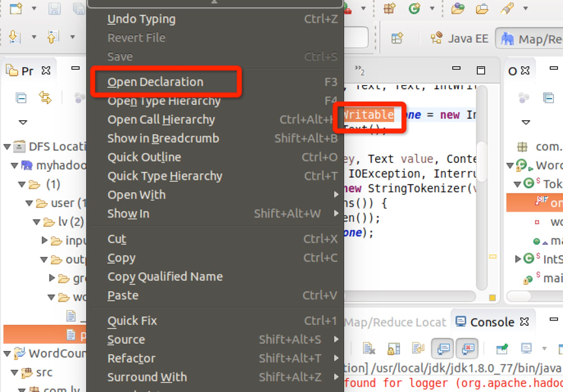
Task: Click the green new class icon
Action: [414, 8]
